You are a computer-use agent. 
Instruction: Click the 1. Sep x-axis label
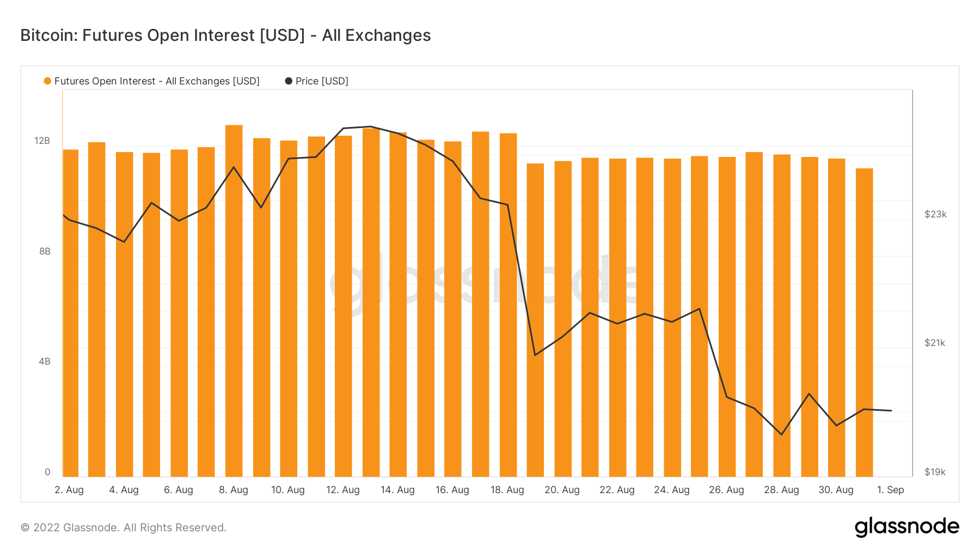(891, 490)
